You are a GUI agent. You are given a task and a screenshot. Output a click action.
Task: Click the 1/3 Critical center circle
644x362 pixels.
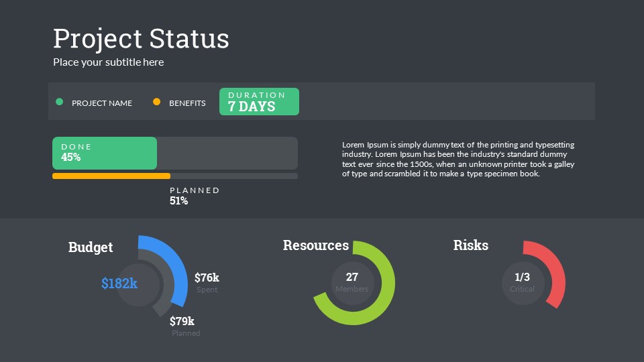(x=522, y=282)
